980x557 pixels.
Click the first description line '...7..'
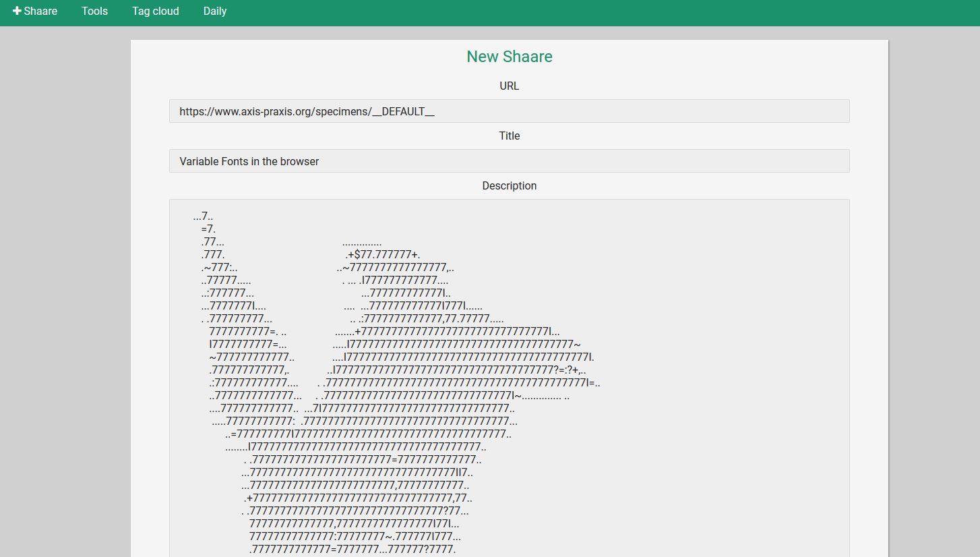203,216
